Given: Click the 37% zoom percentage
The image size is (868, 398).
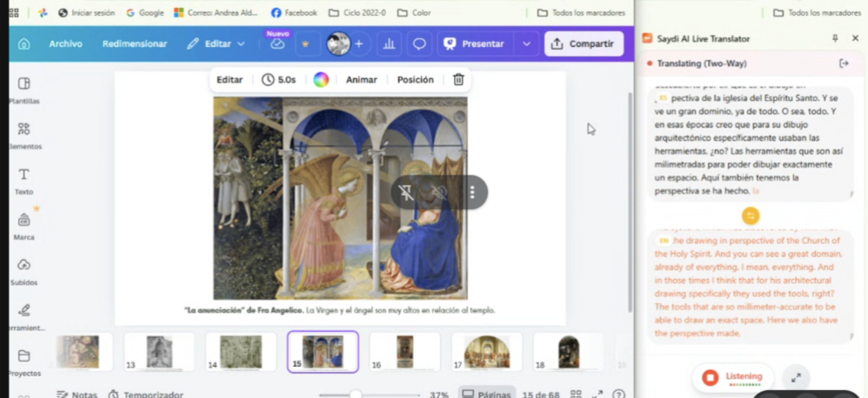Looking at the screenshot, I should (x=439, y=395).
